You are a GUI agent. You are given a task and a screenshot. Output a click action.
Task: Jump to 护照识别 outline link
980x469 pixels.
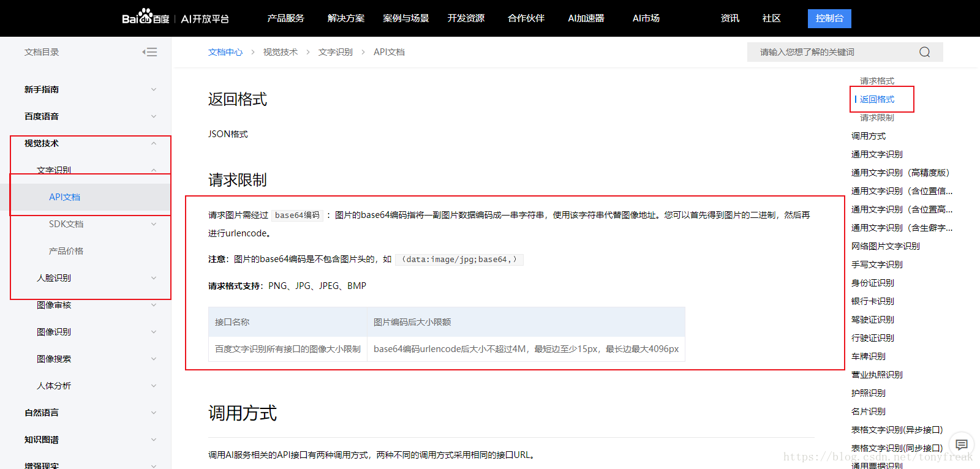click(x=869, y=393)
